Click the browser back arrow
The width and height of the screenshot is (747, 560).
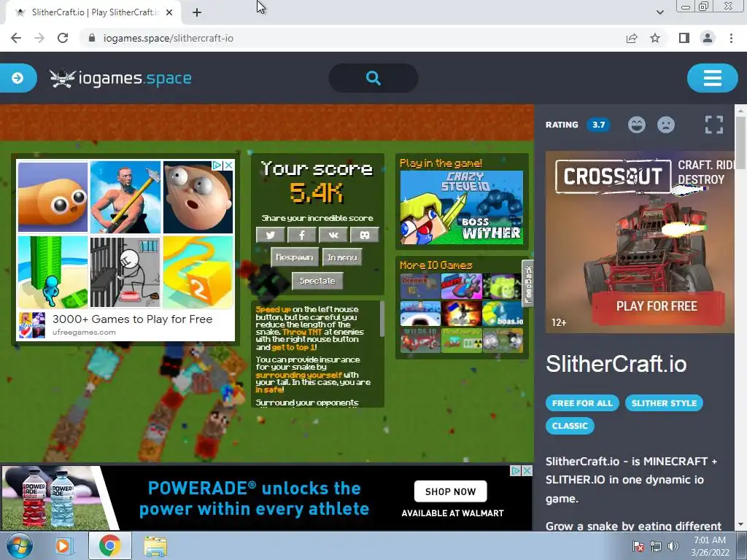click(16, 38)
